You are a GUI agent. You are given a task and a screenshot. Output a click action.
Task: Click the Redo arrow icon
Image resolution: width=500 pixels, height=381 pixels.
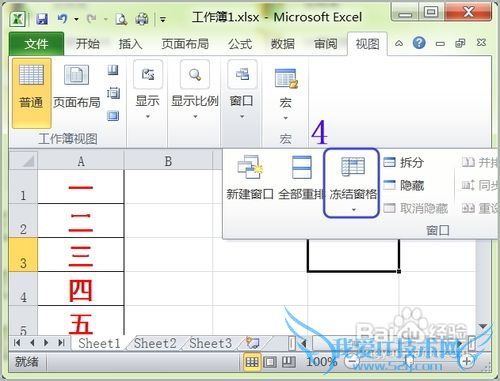click(91, 19)
